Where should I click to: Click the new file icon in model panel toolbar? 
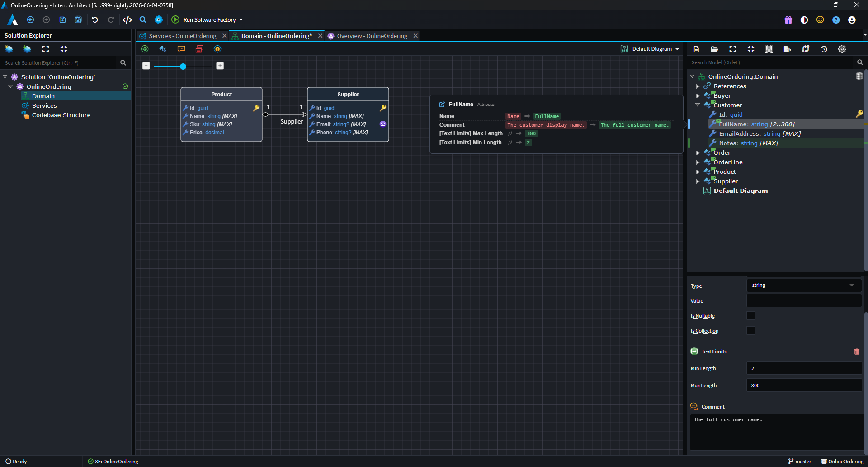click(696, 49)
